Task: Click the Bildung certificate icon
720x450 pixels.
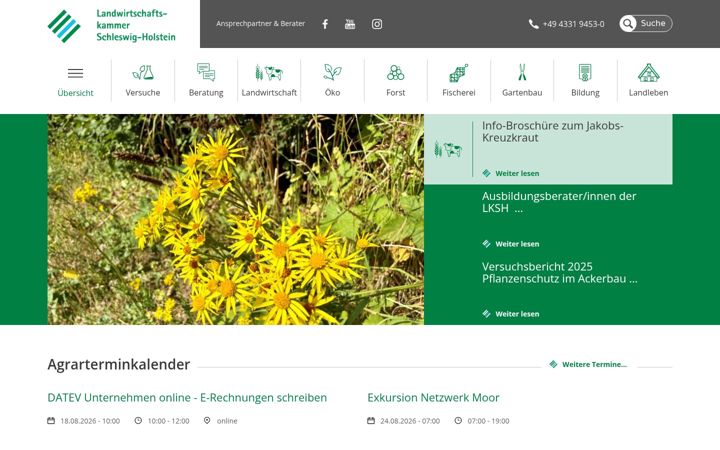Action: (585, 72)
